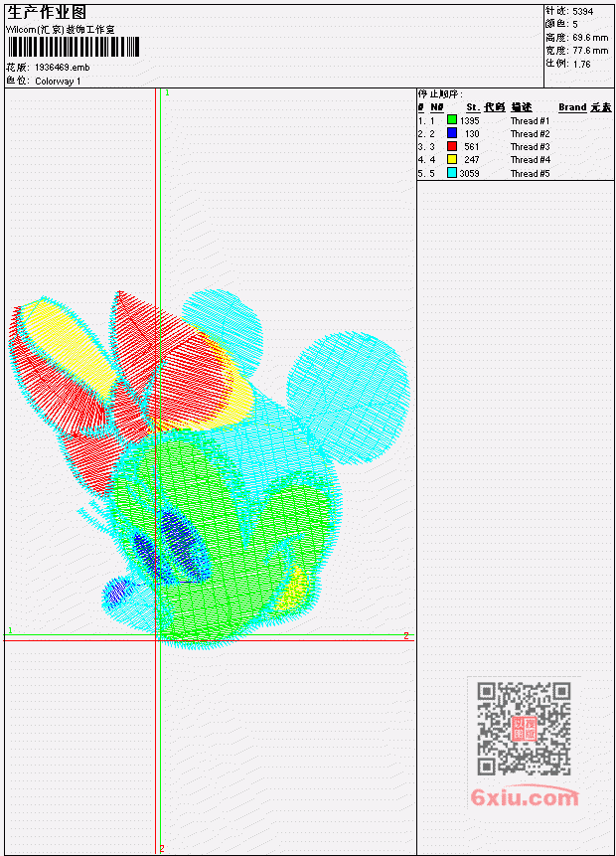Select the 'Thread #5' description text
Viewport: 616px width, 856px height.
(530, 174)
